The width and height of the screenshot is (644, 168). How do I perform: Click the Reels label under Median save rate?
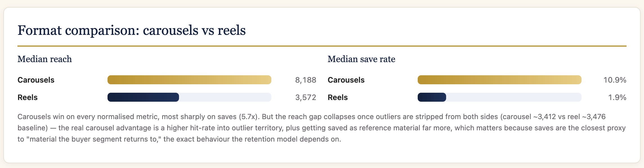pos(338,97)
